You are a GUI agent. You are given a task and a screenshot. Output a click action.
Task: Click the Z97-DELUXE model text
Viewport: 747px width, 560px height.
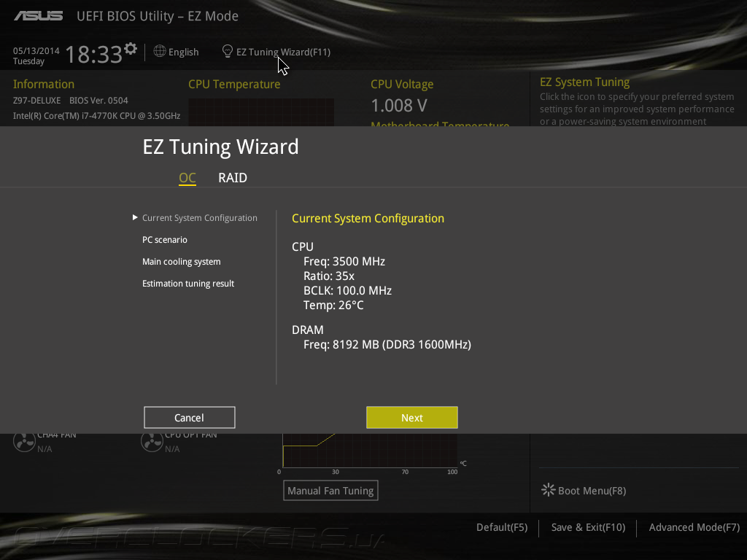point(36,101)
